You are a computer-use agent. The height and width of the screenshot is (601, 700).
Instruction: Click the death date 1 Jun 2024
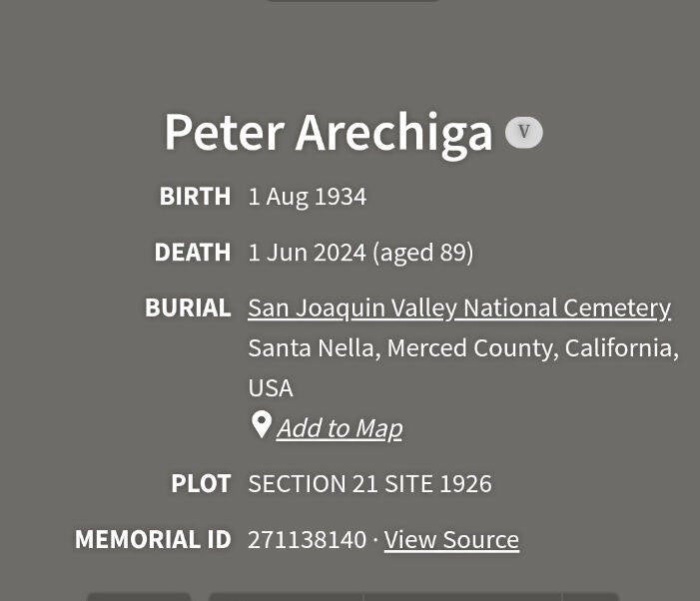pyautogui.click(x=308, y=253)
